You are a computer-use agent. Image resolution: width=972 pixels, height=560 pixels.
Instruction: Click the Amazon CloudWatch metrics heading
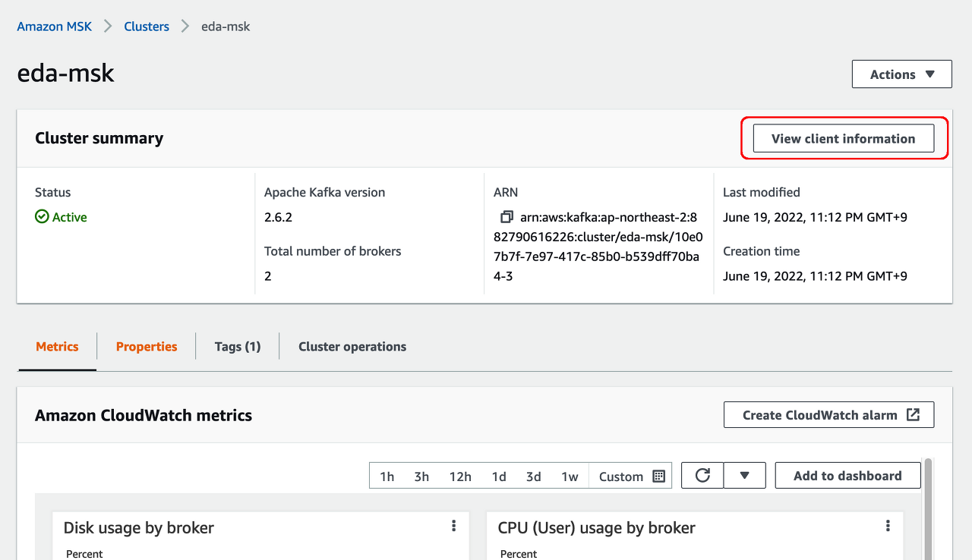[x=144, y=415]
